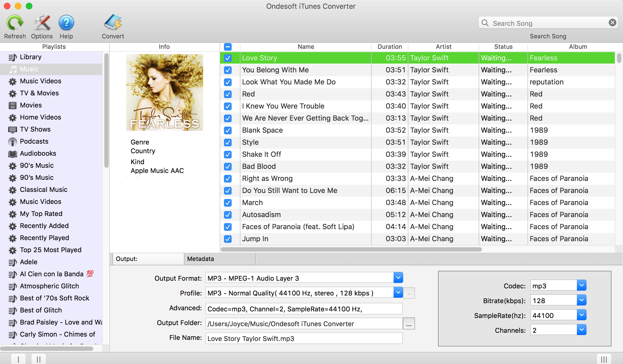Click the File Name input field

pyautogui.click(x=303, y=338)
